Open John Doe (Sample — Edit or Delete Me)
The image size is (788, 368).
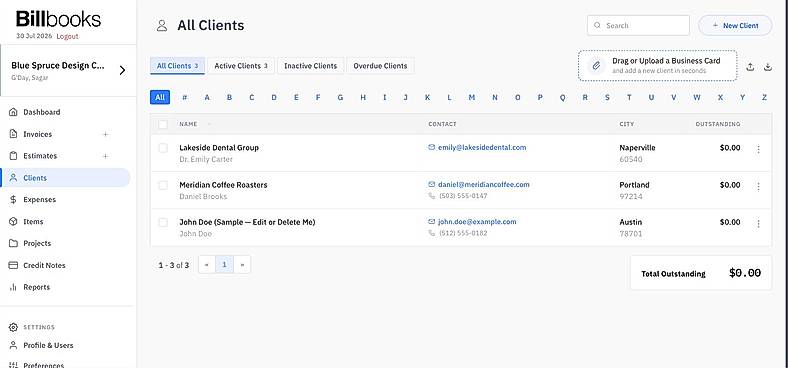tap(247, 222)
